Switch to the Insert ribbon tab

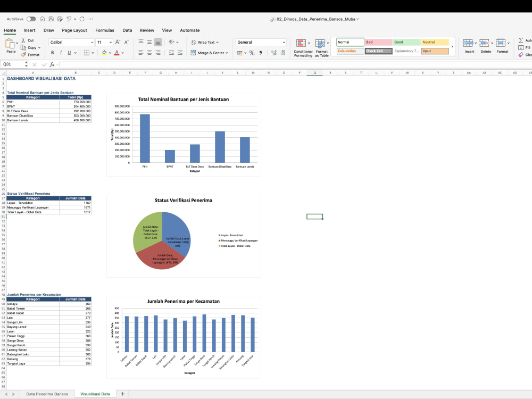tap(29, 30)
